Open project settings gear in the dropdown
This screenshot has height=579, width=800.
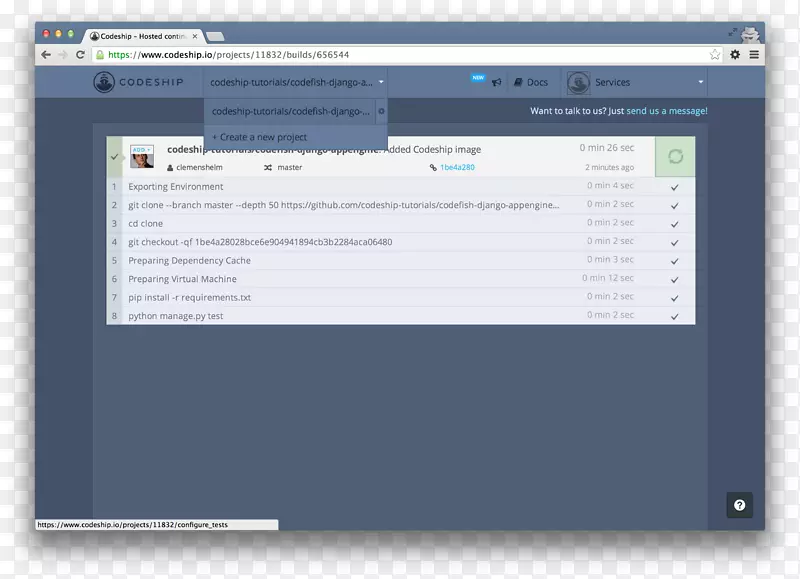(381, 111)
